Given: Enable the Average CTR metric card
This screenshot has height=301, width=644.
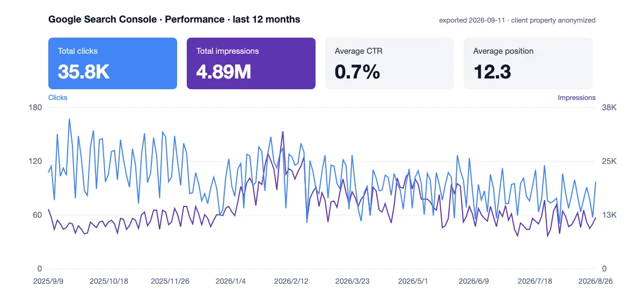Looking at the screenshot, I should [390, 63].
